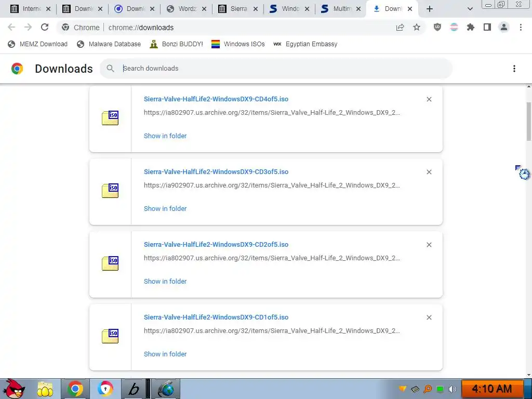Bookmark this page with the star icon
532x399 pixels.
coord(417,28)
